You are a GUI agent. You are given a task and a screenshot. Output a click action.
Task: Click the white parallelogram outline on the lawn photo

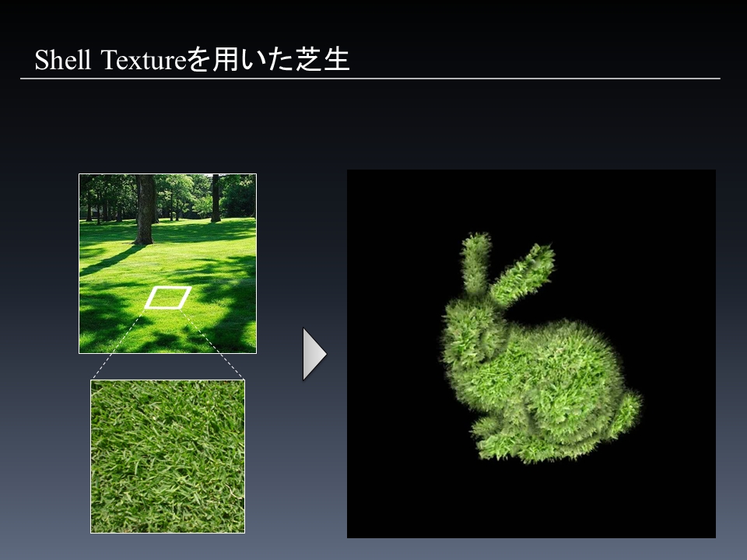click(x=168, y=298)
